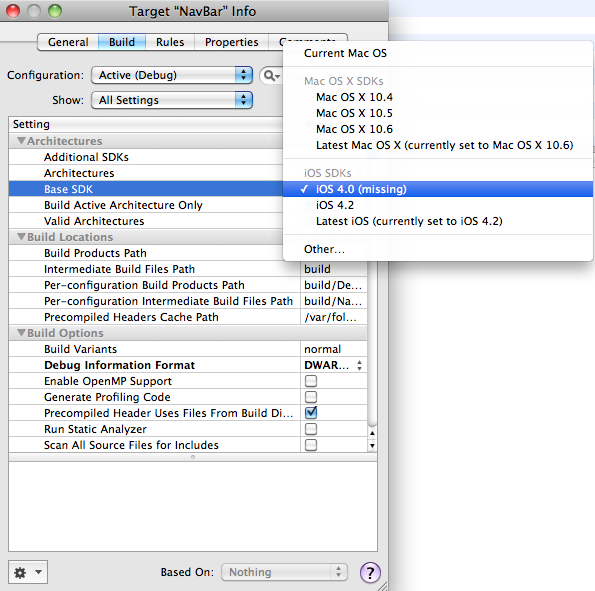This screenshot has height=591, width=595.
Task: Open the Rules tab
Action: (x=170, y=42)
